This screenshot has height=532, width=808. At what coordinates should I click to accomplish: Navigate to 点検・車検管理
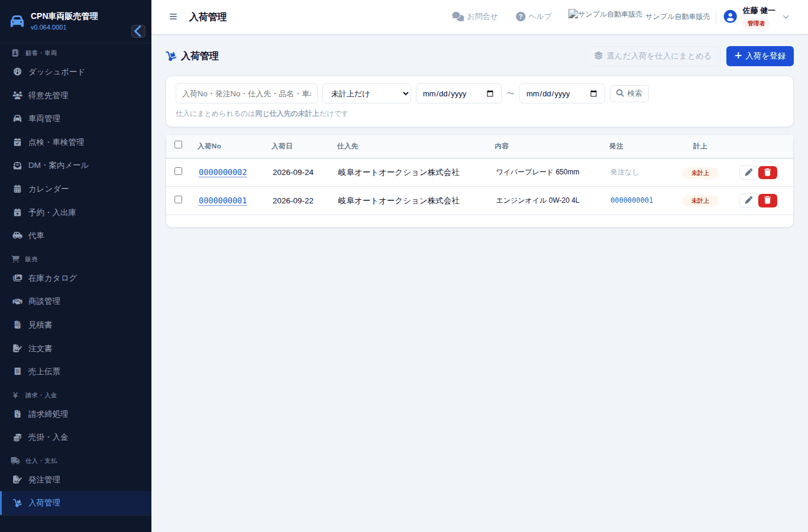click(x=76, y=142)
